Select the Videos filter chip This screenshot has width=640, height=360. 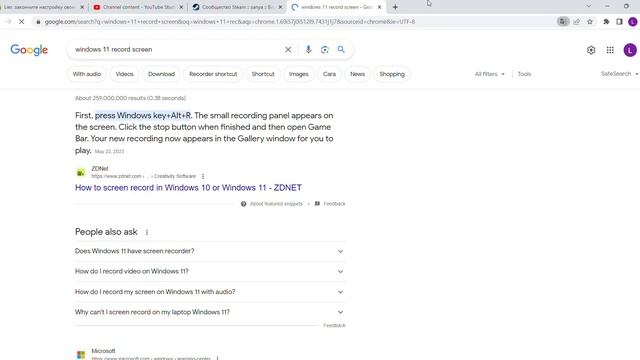[x=124, y=74]
